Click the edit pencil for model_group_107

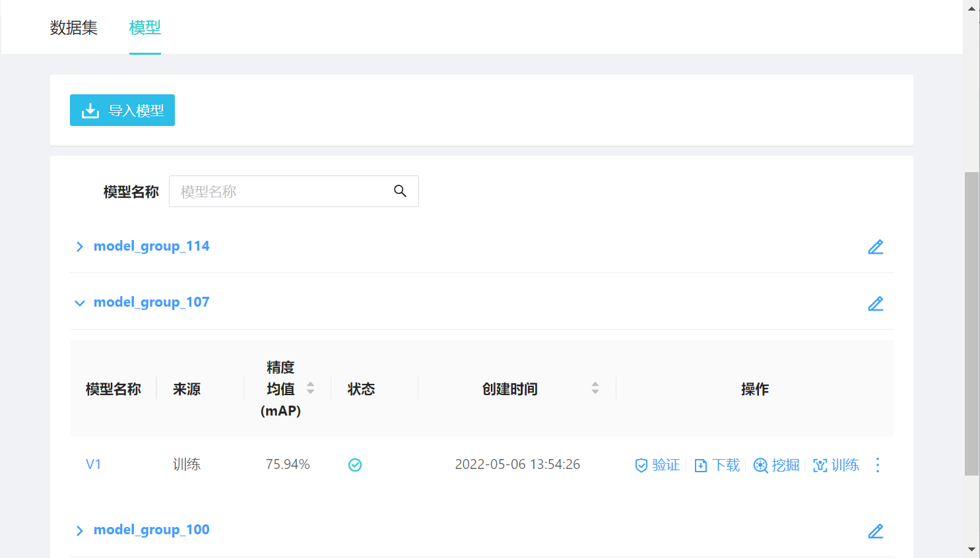tap(875, 303)
